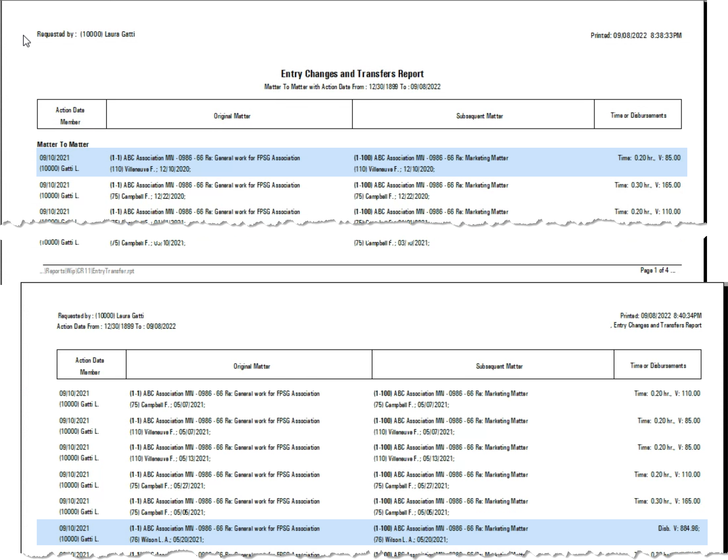
Task: Click the Campbell F. 05/05/2021 original matter entry
Action: pyautogui.click(x=225, y=507)
